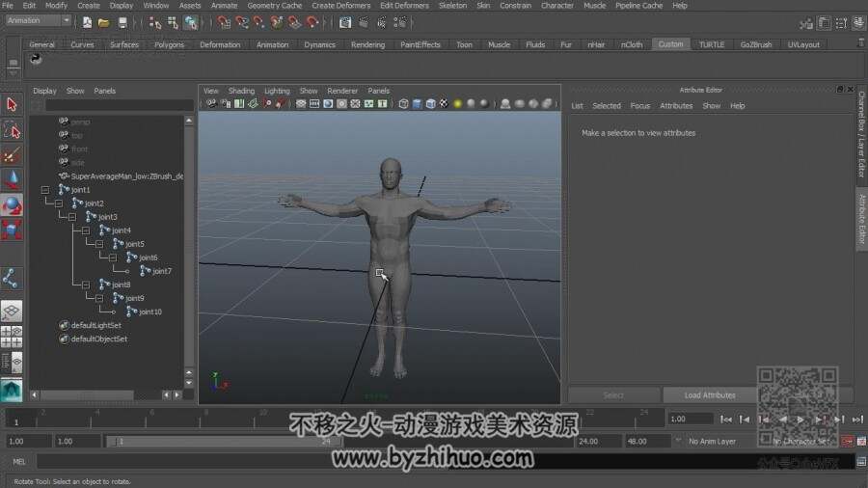This screenshot has width=868, height=488.
Task: Select the arrow Select tool in toolbox
Action: tap(12, 104)
